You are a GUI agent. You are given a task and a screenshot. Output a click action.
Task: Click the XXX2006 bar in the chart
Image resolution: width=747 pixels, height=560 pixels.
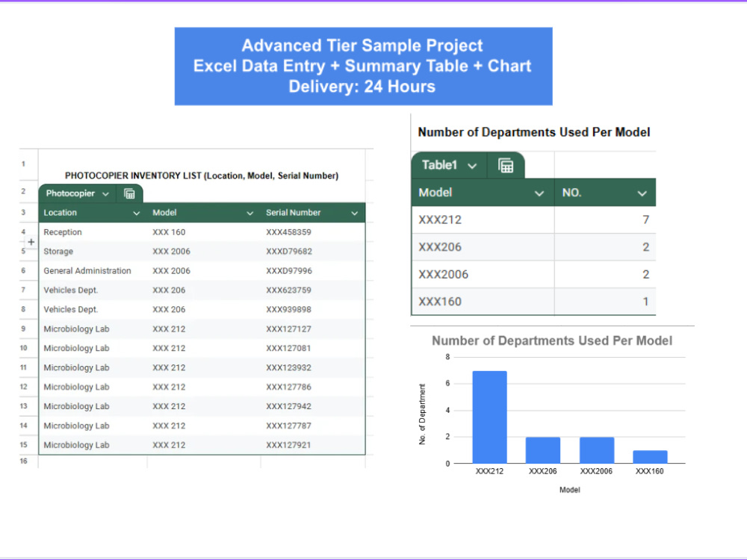pos(596,450)
